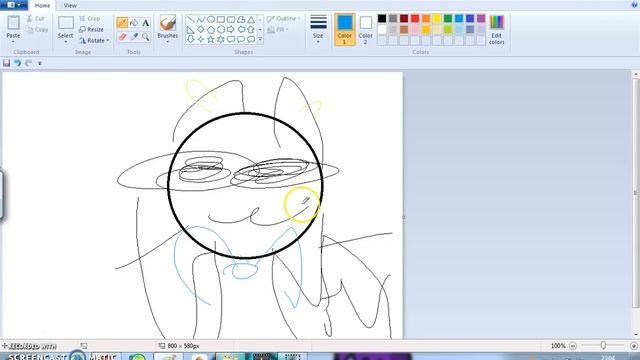Click the vertical scrollbar of the canvas

[x=635, y=192]
